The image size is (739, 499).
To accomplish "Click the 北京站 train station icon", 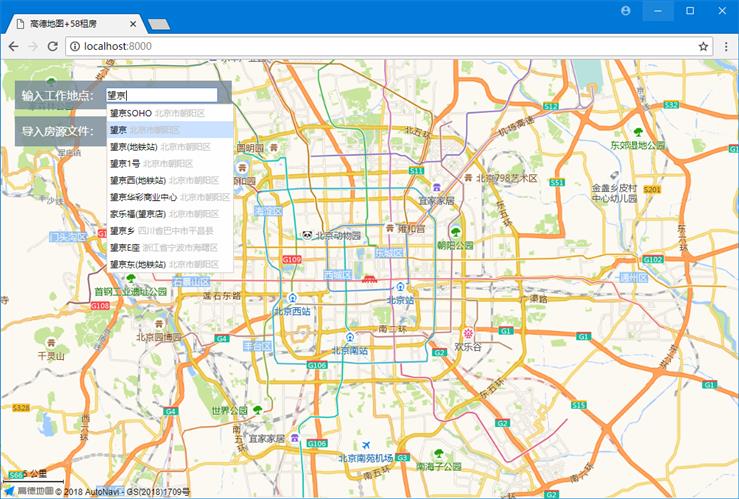I will [400, 286].
